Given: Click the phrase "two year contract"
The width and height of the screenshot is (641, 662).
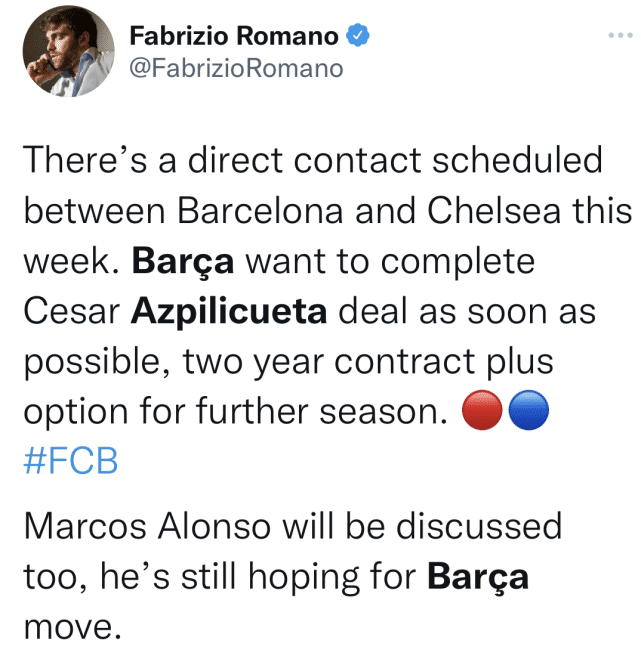Looking at the screenshot, I should pos(307,361).
